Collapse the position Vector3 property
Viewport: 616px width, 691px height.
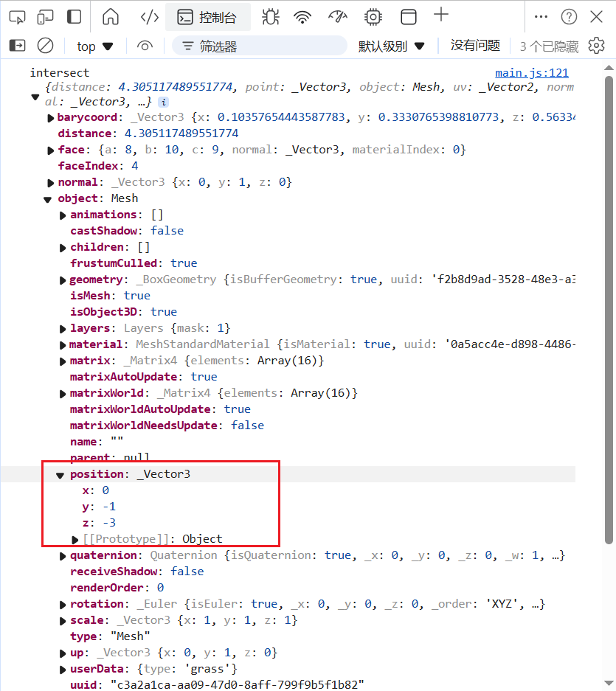click(x=60, y=476)
